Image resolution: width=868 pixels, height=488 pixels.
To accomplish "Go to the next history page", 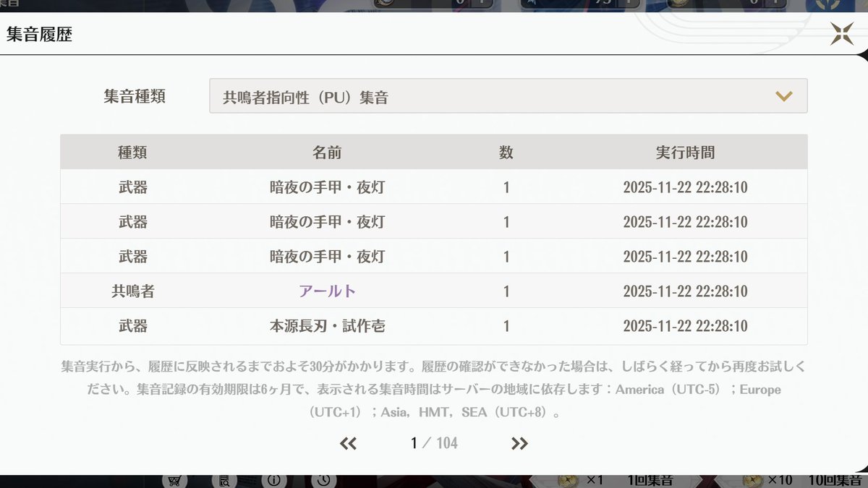I will tap(519, 443).
